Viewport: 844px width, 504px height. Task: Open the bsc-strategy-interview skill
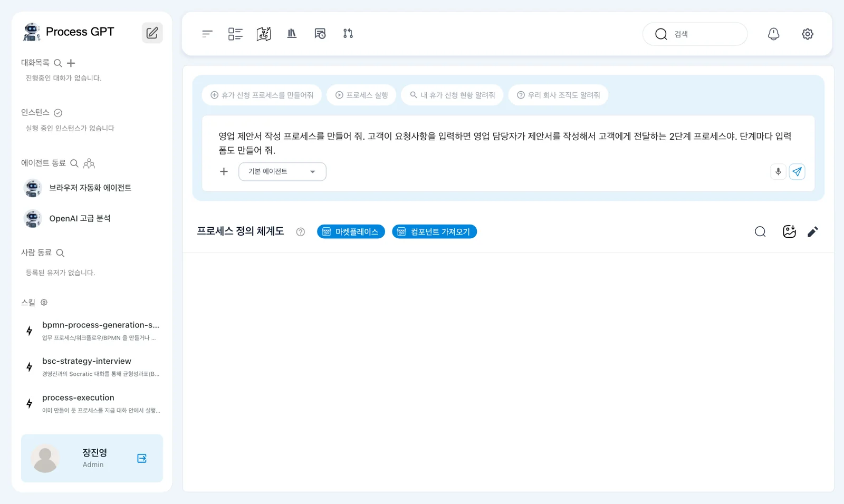coord(92,367)
